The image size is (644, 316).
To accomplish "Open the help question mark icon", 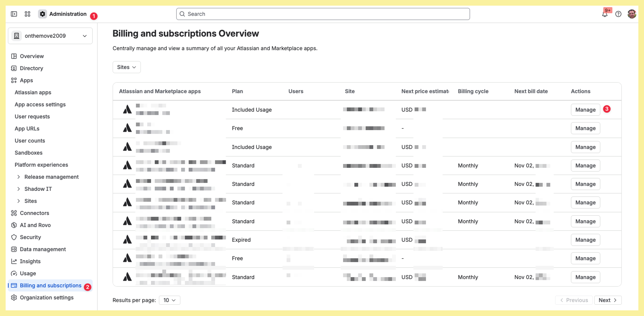I will (618, 14).
